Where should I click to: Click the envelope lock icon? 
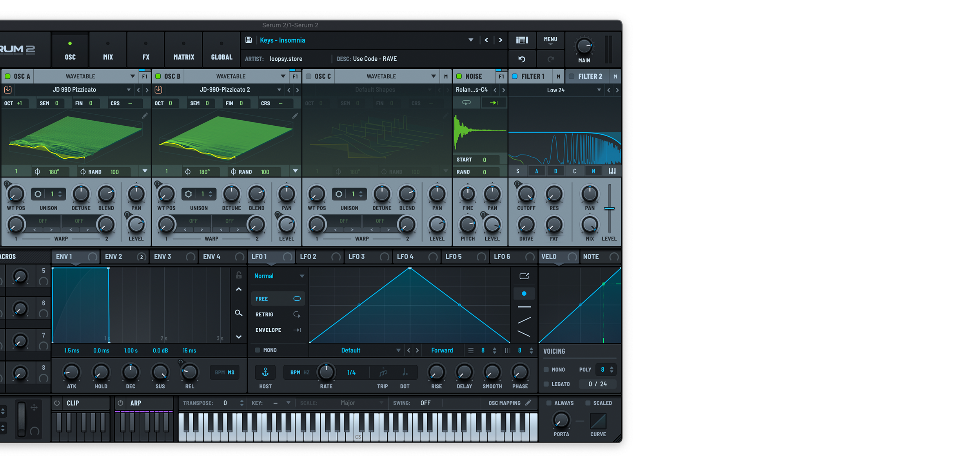click(238, 275)
